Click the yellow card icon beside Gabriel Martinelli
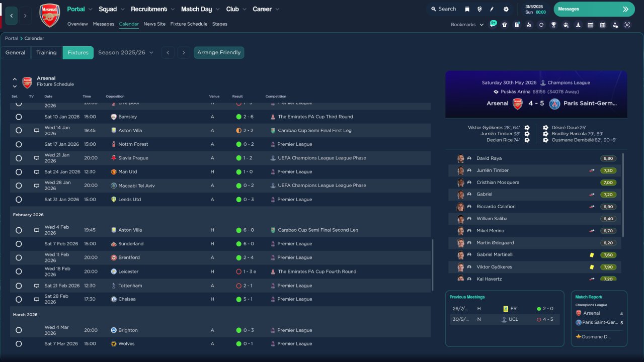 click(592, 255)
